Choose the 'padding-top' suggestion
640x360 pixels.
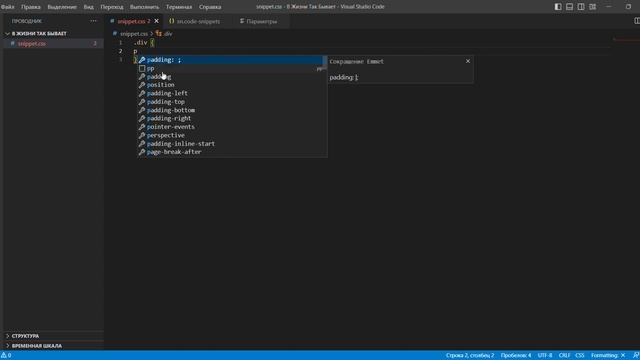[231, 102]
